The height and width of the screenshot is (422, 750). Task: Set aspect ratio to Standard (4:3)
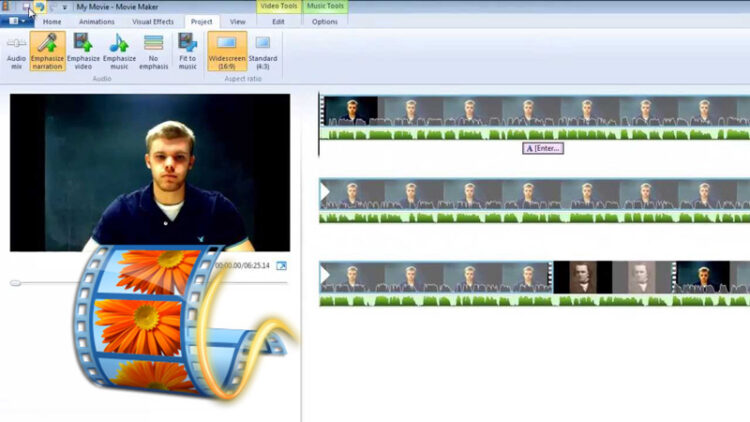tap(263, 52)
